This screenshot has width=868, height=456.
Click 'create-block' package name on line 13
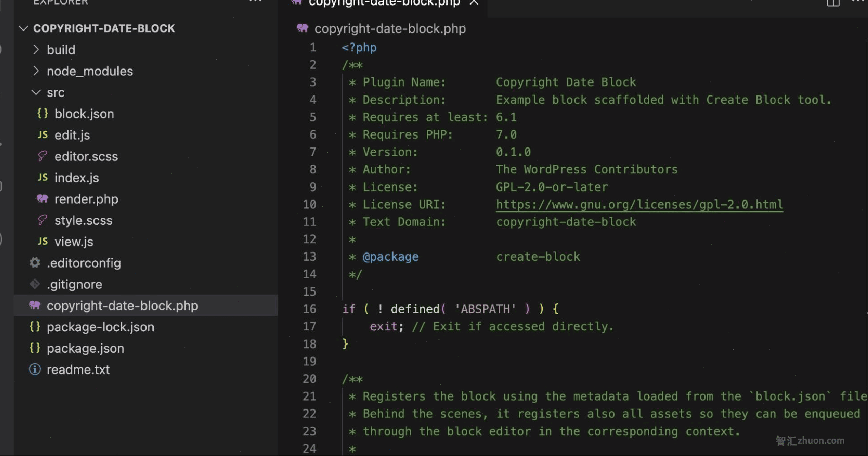[x=538, y=257]
